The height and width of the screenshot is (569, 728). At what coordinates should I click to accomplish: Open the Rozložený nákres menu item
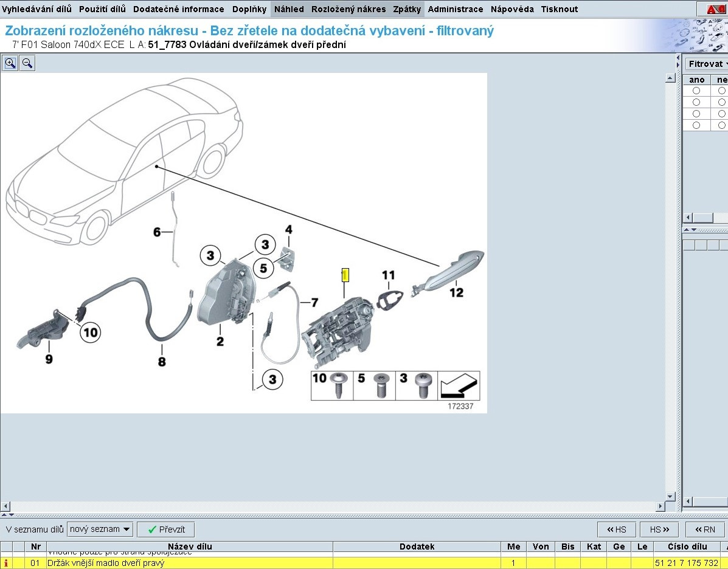click(348, 9)
